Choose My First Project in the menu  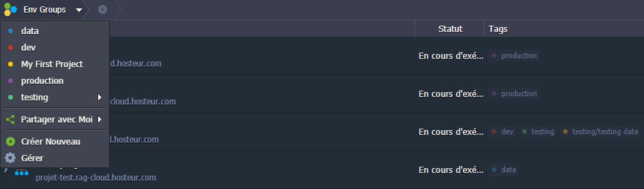(x=52, y=64)
